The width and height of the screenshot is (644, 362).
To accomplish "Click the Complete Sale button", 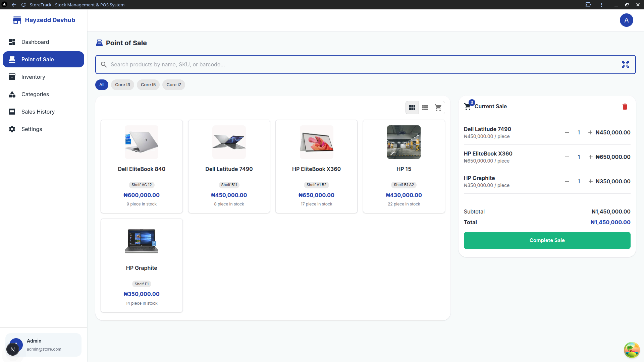I will tap(547, 240).
